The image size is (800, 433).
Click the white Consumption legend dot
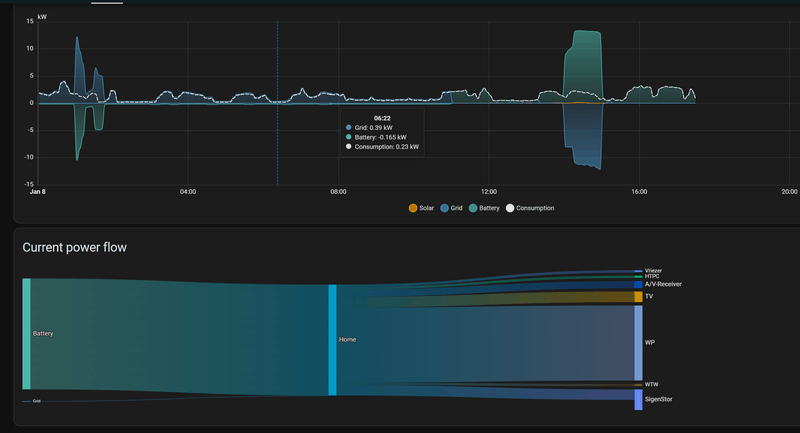[x=510, y=208]
